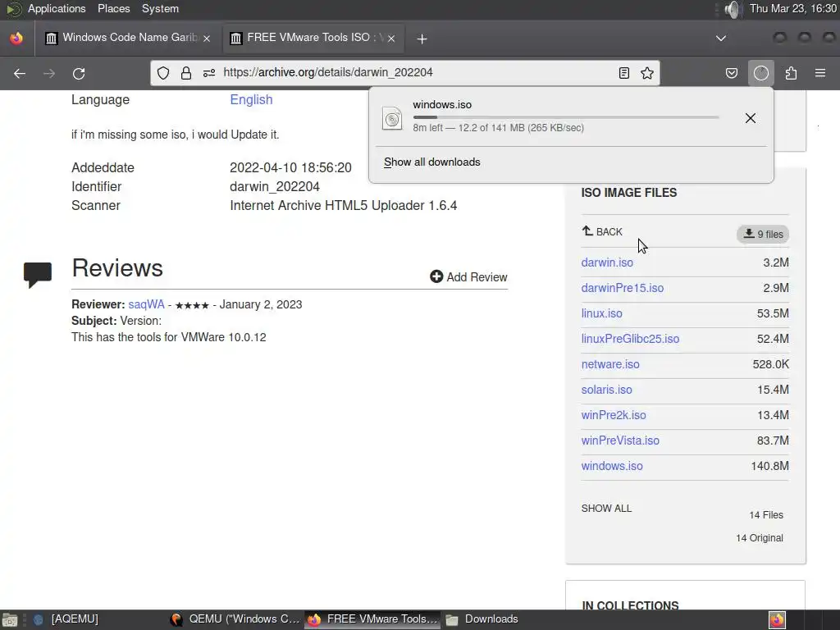
Task: Bookmark this page with the star
Action: [647, 73]
